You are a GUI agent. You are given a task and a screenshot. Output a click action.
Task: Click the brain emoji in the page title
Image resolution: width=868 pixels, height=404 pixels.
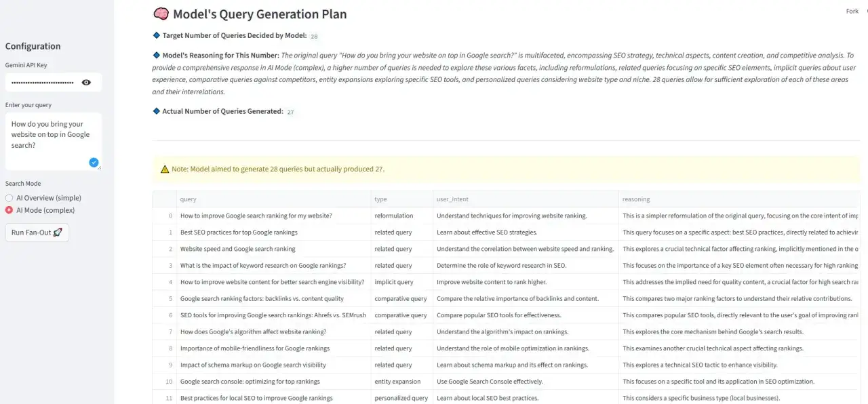pos(162,14)
